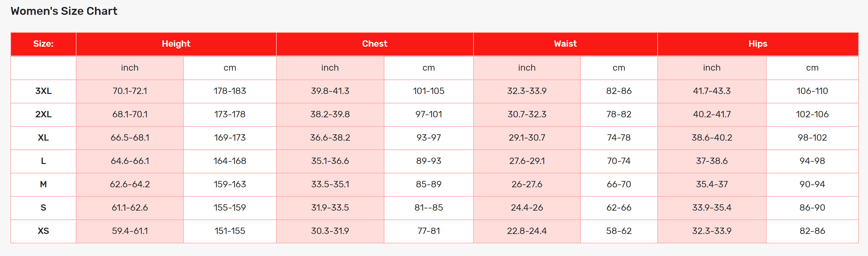Click the M size row label
The image size is (868, 256).
pyautogui.click(x=44, y=184)
